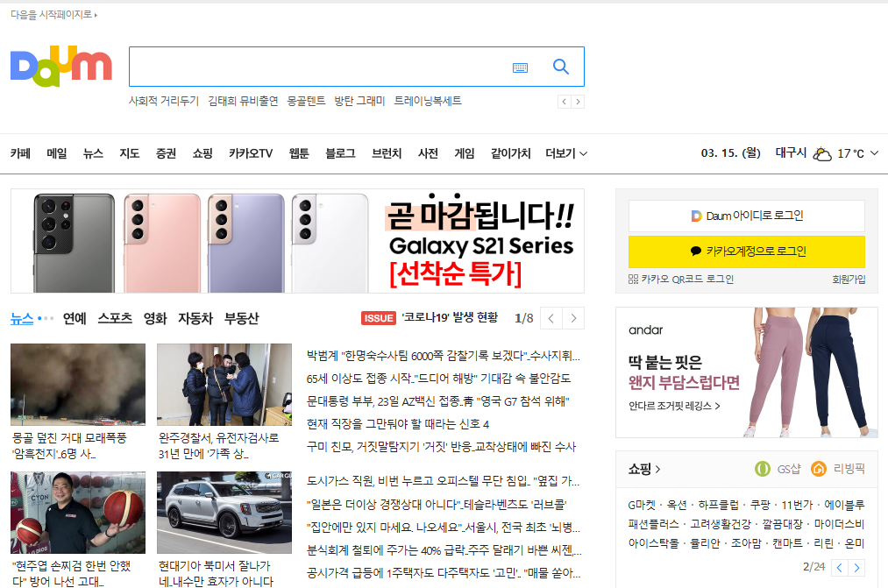
Task: Click suggested keyword 방탄 그래미
Action: [359, 101]
